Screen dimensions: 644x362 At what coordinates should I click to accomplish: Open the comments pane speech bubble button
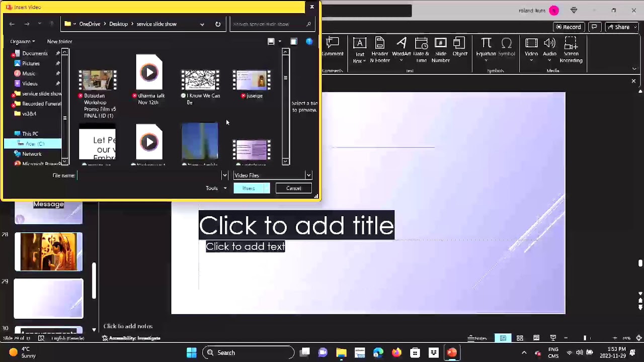[594, 27]
